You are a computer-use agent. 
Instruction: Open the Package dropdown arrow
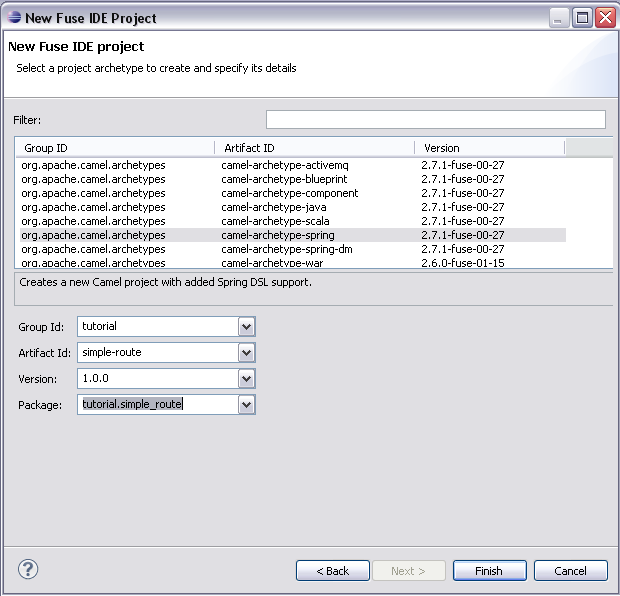(246, 405)
